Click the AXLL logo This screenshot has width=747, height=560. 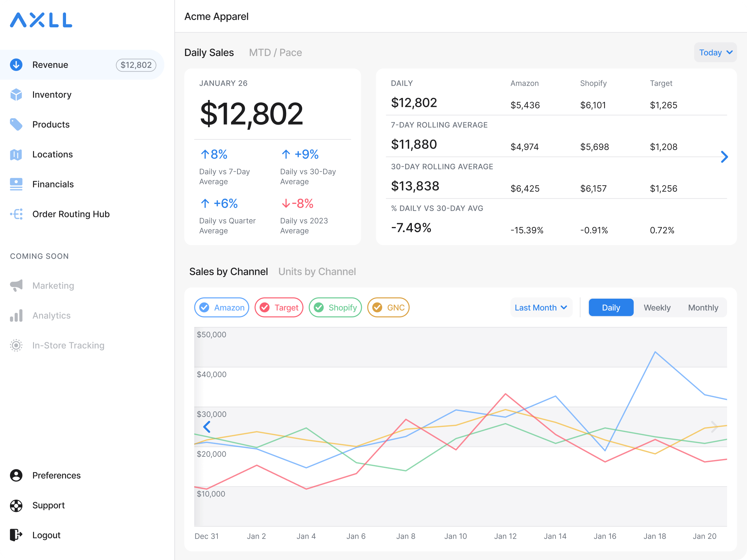(x=41, y=20)
